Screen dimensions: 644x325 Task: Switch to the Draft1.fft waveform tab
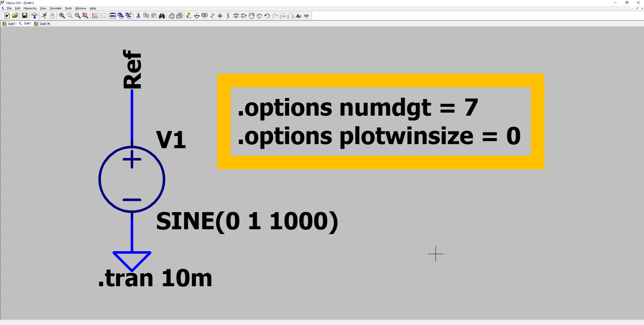coord(42,23)
